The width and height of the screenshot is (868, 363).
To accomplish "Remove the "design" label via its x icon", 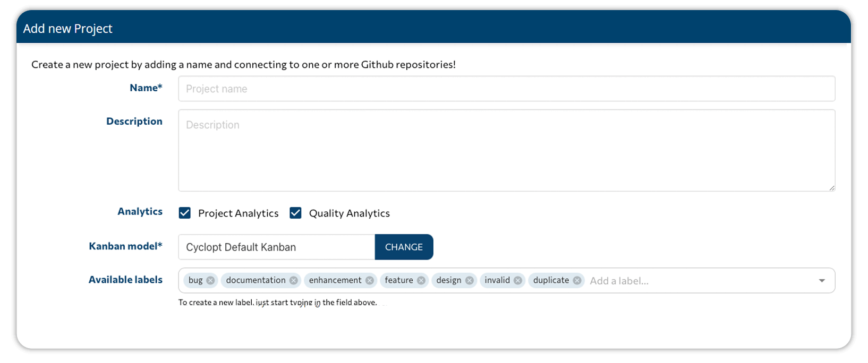I will pyautogui.click(x=469, y=280).
